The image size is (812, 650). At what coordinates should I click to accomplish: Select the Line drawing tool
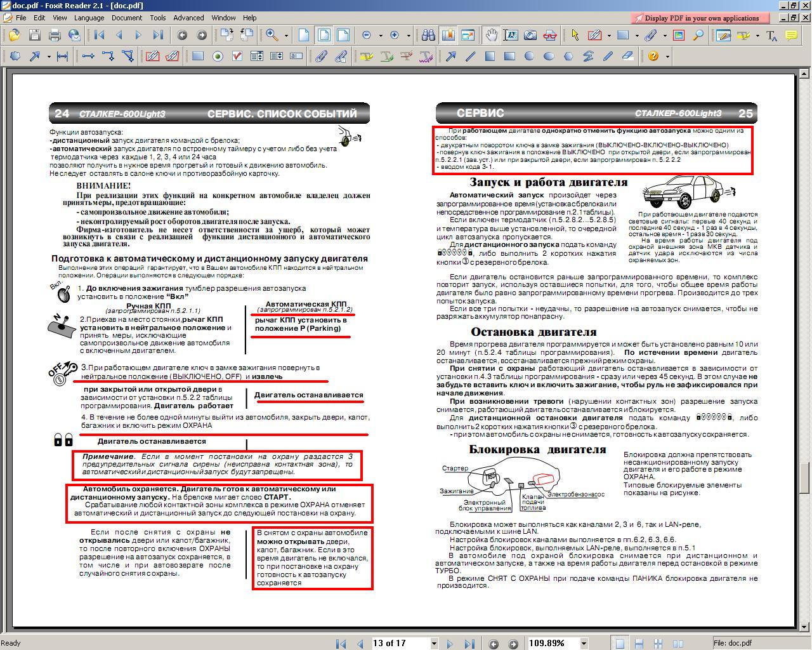pyautogui.click(x=471, y=56)
